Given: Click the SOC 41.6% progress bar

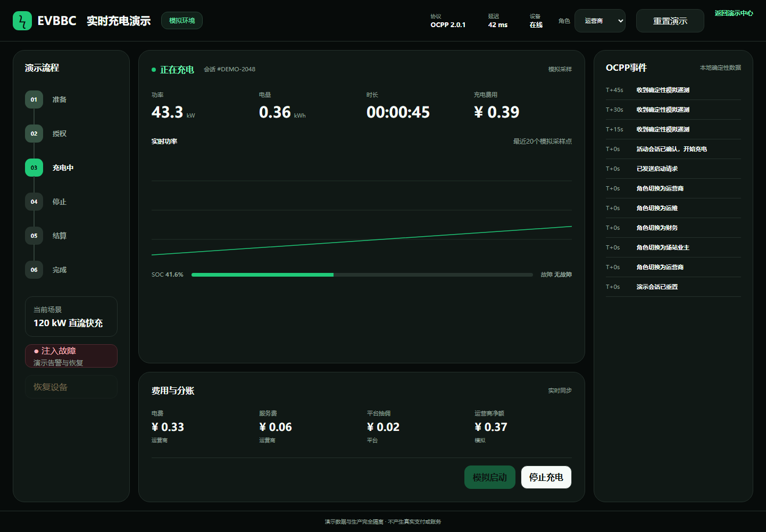Looking at the screenshot, I should click(x=362, y=275).
